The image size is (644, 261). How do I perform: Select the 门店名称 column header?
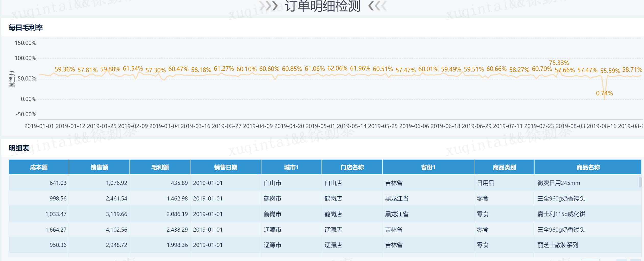(352, 167)
